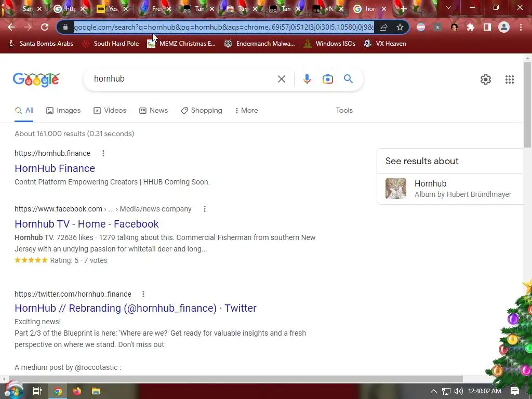Go back to the previous page

click(11, 27)
